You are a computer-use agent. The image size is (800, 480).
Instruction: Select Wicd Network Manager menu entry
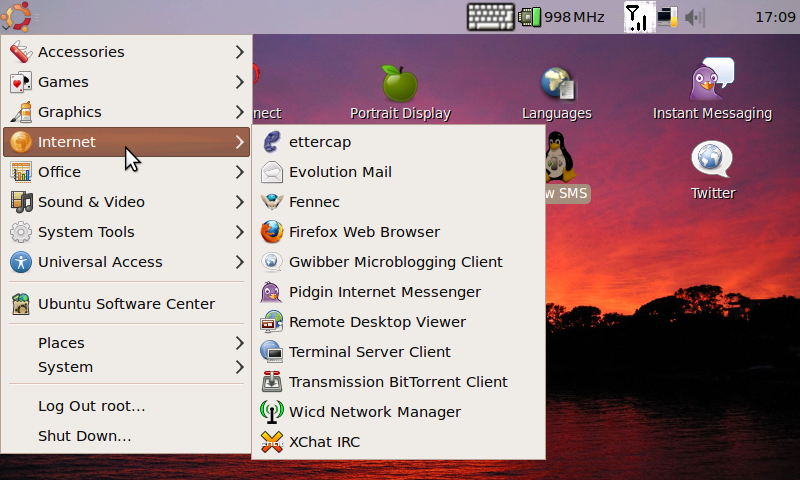coord(374,412)
